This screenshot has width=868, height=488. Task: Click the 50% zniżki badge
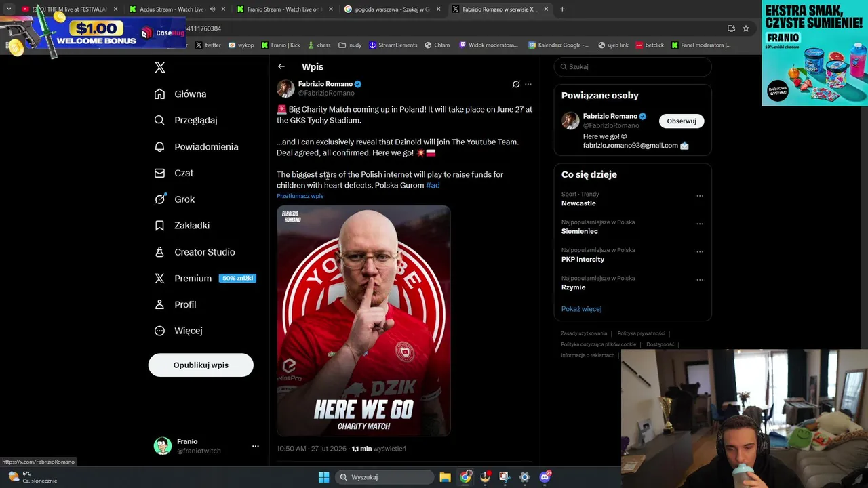[237, 278]
